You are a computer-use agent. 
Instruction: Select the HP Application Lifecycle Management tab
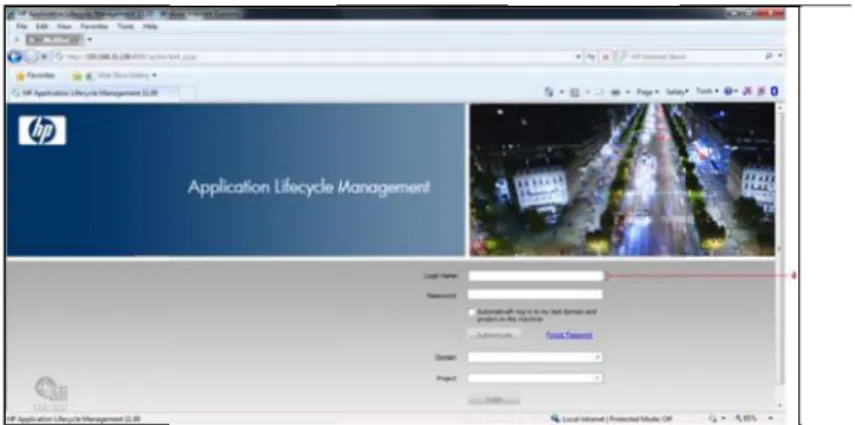(x=93, y=93)
